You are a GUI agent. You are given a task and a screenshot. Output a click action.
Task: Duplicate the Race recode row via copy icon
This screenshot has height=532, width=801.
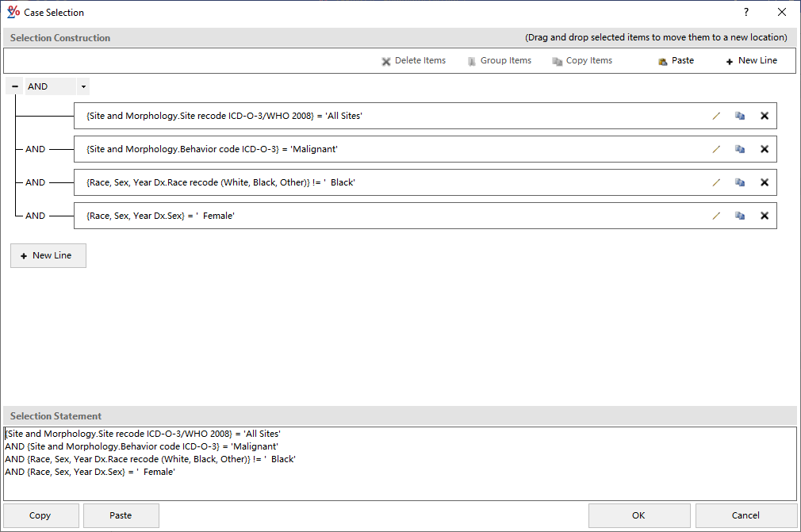(740, 182)
